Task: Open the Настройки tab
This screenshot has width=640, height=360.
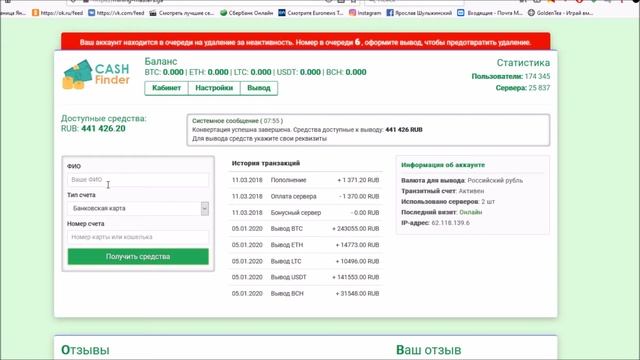Action: coord(214,88)
